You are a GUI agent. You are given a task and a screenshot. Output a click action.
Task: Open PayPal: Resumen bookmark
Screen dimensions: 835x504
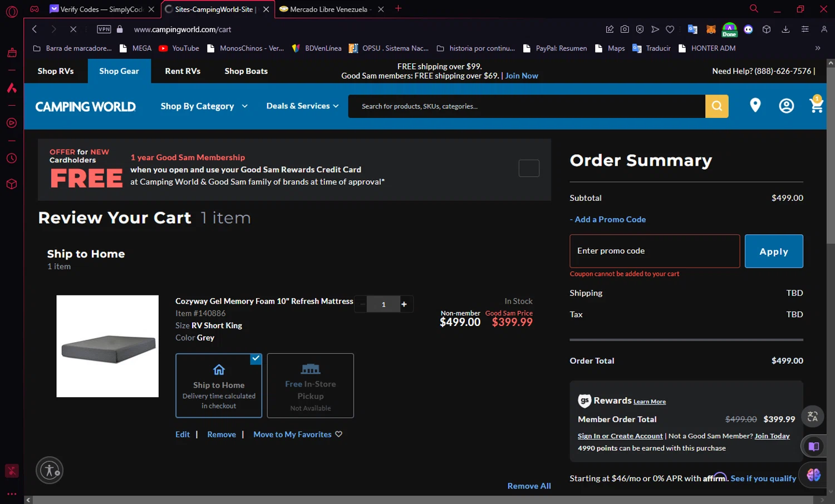pos(555,48)
